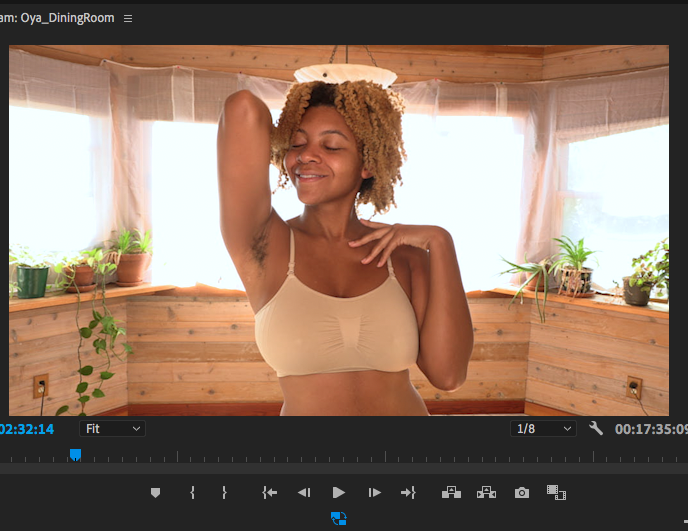
Task: Export a frame with the camera icon
Action: point(522,493)
